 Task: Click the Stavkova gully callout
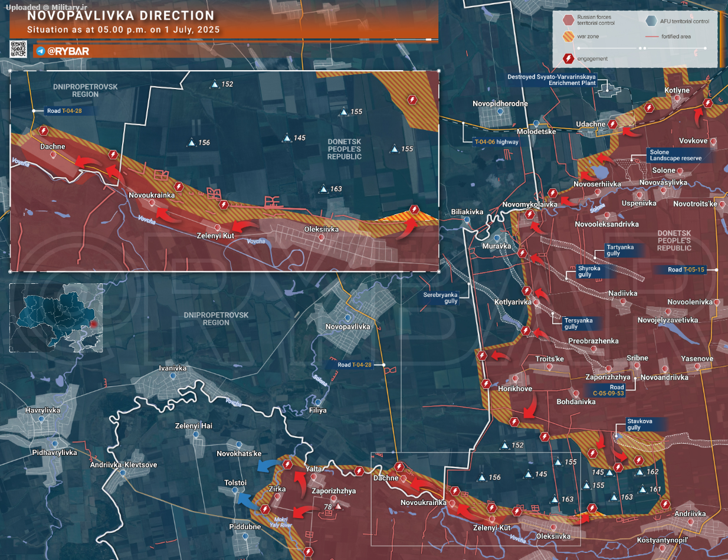(x=645, y=424)
